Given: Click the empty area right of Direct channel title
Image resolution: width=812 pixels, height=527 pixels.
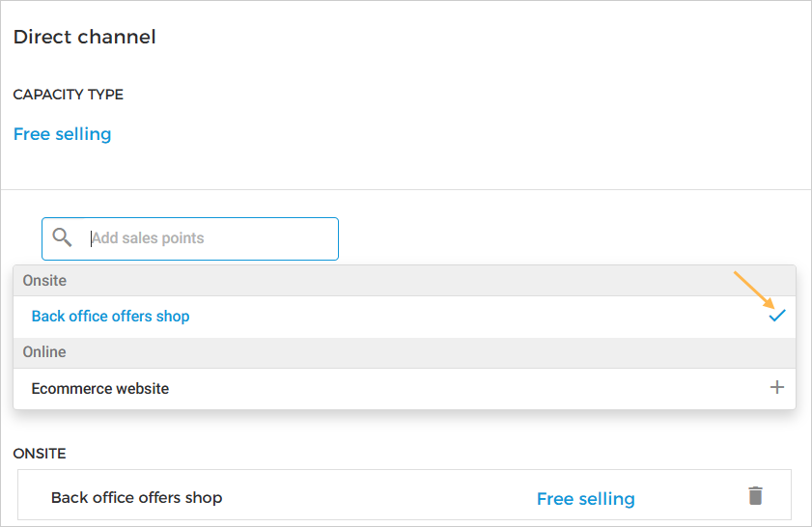Looking at the screenshot, I should (x=483, y=38).
